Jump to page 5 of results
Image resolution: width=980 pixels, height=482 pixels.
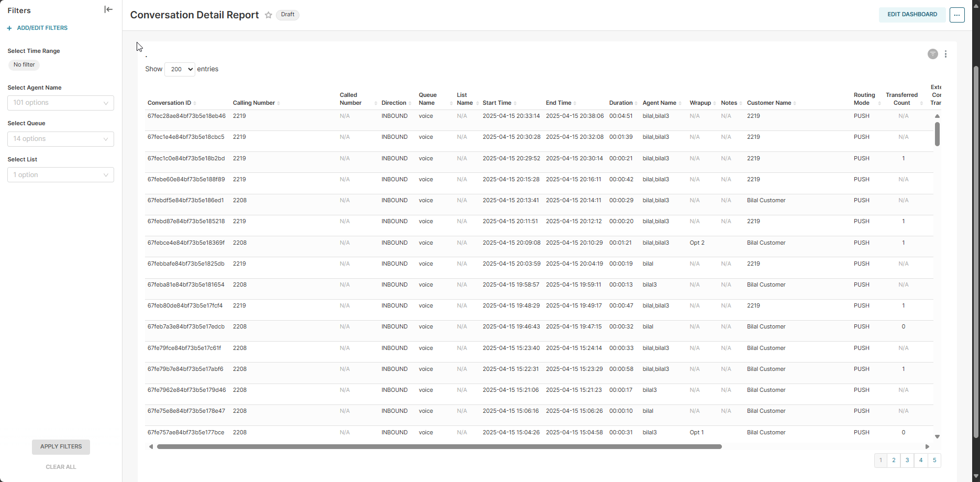[x=934, y=461]
